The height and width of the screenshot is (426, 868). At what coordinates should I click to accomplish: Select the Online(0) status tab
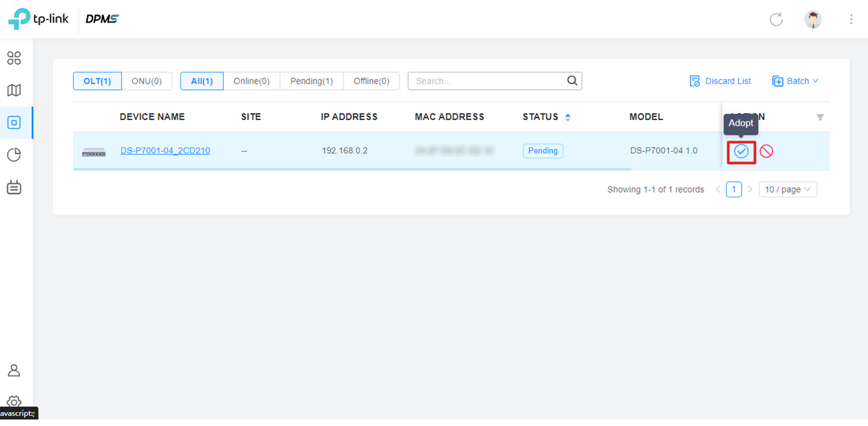(x=252, y=81)
